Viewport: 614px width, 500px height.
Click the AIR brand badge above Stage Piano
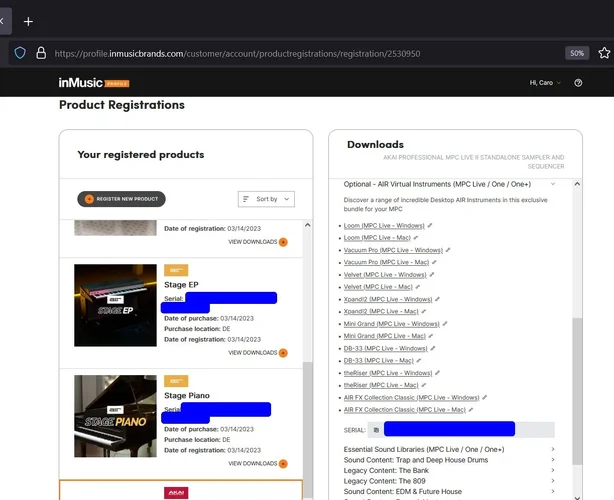tap(176, 381)
